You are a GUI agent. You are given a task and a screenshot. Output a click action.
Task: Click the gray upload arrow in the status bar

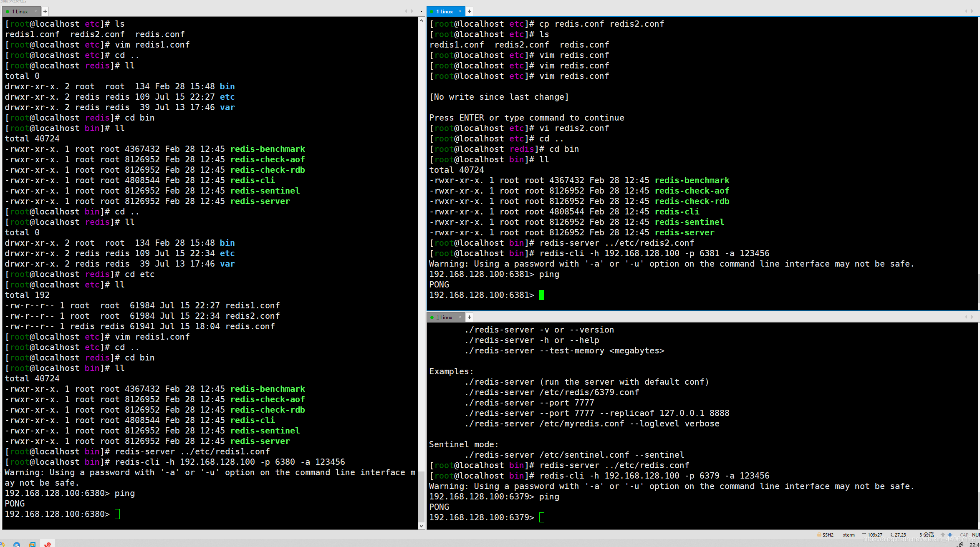943,535
